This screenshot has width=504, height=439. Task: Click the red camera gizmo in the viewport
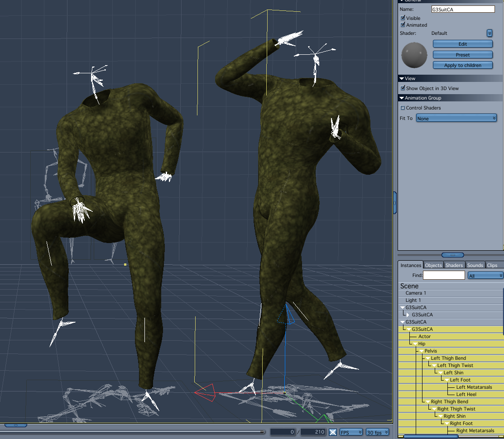point(206,392)
